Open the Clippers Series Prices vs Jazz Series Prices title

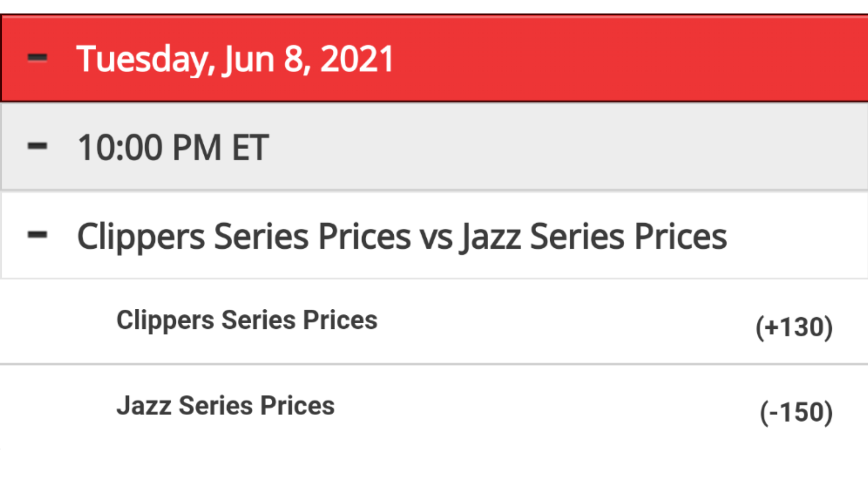(402, 237)
